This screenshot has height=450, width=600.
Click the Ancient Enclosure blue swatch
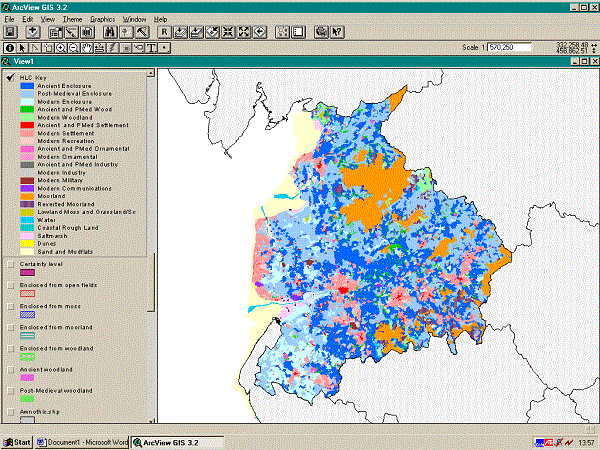(x=27, y=86)
